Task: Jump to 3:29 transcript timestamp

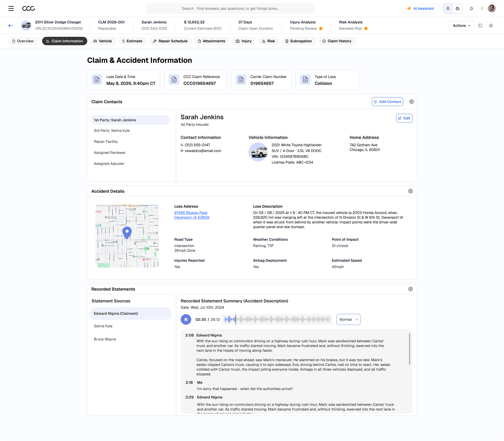Action: [x=190, y=397]
